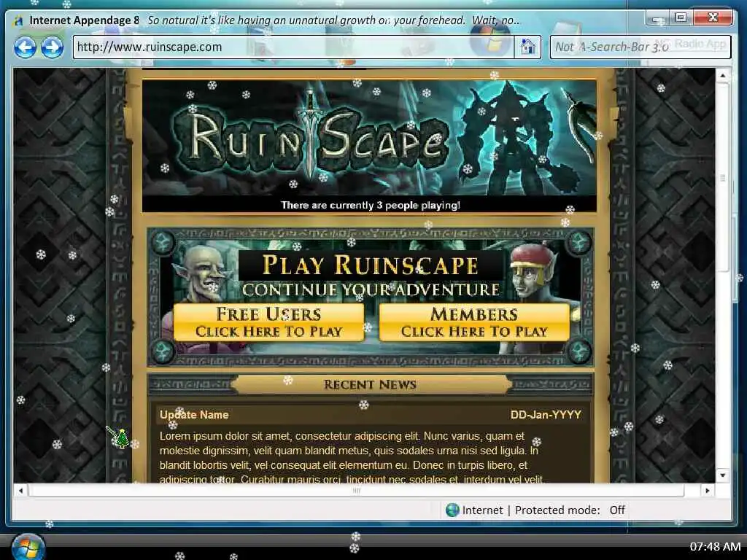
Task: Click the vertical scrollbar down arrow
Action: click(x=723, y=475)
